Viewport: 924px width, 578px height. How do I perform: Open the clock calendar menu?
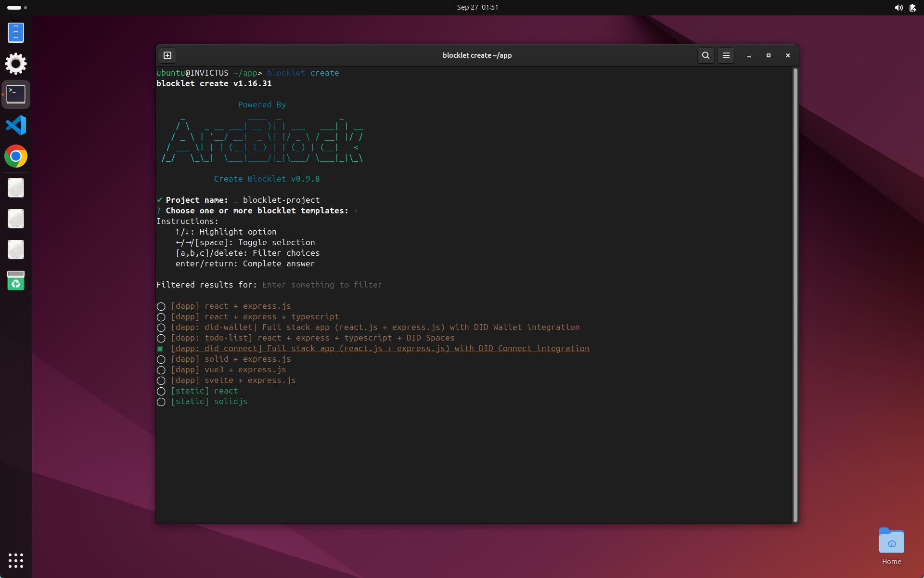[477, 7]
